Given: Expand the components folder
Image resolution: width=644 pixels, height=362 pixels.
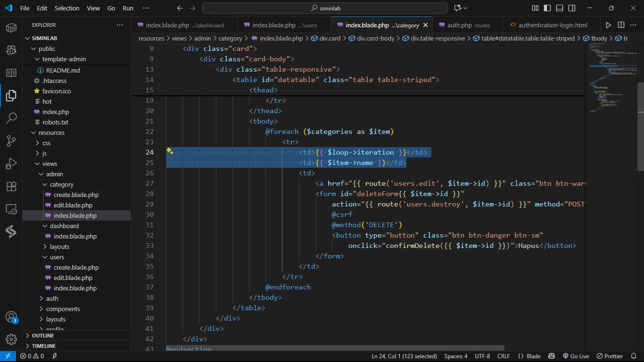Looking at the screenshot, I should 63,309.
